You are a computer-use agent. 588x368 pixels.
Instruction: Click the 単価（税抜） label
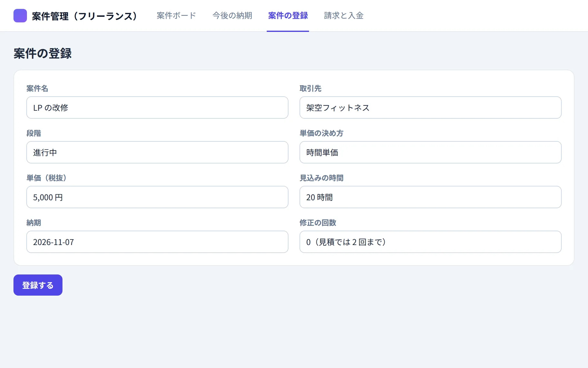[x=47, y=178]
